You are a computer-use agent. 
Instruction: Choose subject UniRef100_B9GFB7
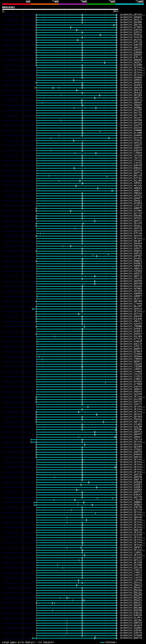pyautogui.click(x=131, y=55)
